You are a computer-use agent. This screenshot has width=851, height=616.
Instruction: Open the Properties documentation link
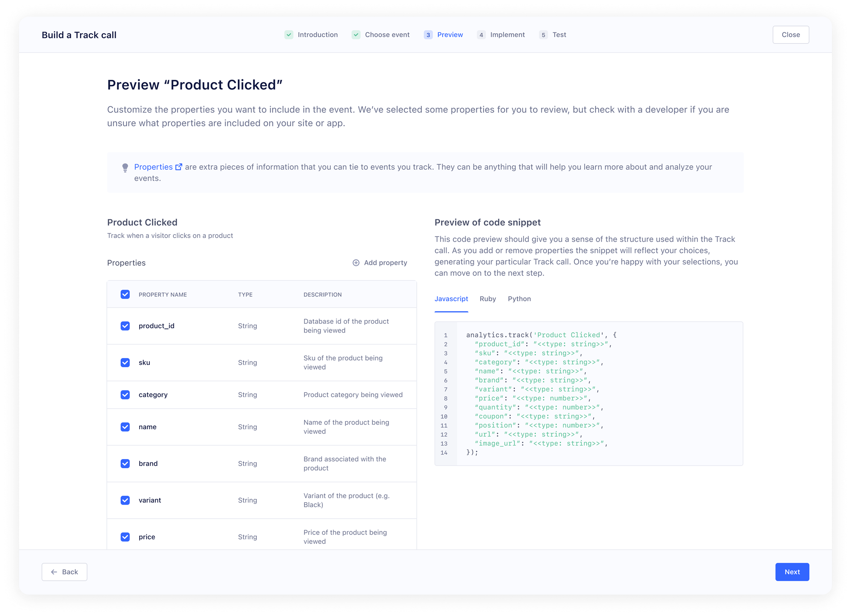click(153, 167)
